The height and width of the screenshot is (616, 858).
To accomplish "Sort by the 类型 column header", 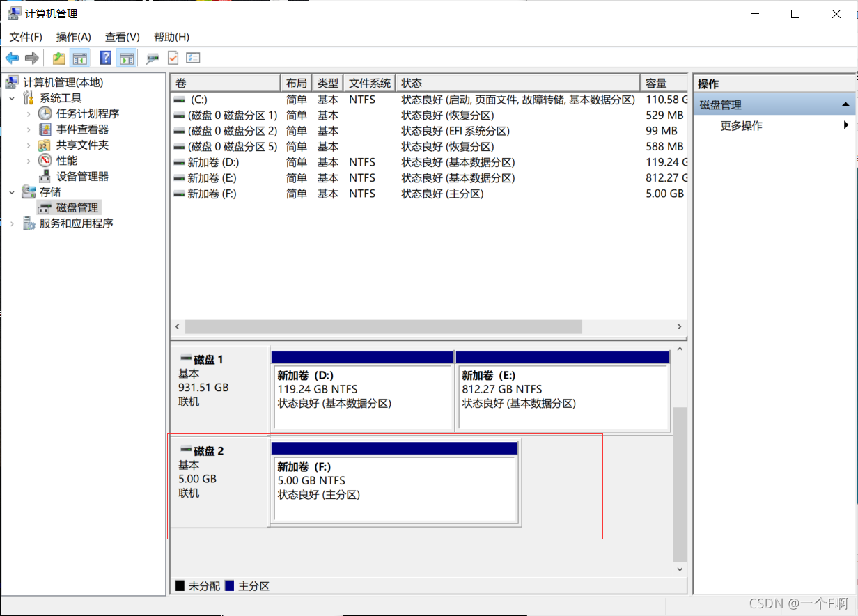I will point(327,83).
